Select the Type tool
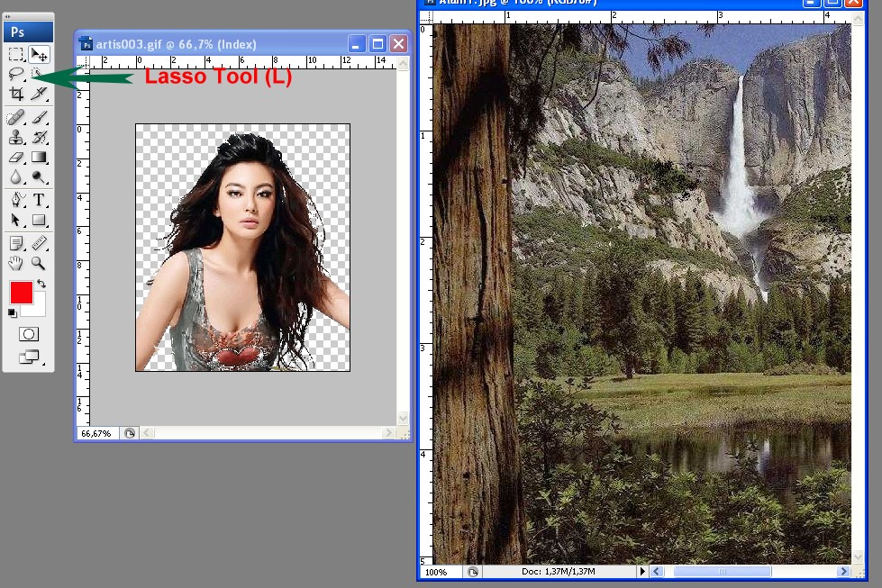This screenshot has width=882, height=588. [x=39, y=200]
